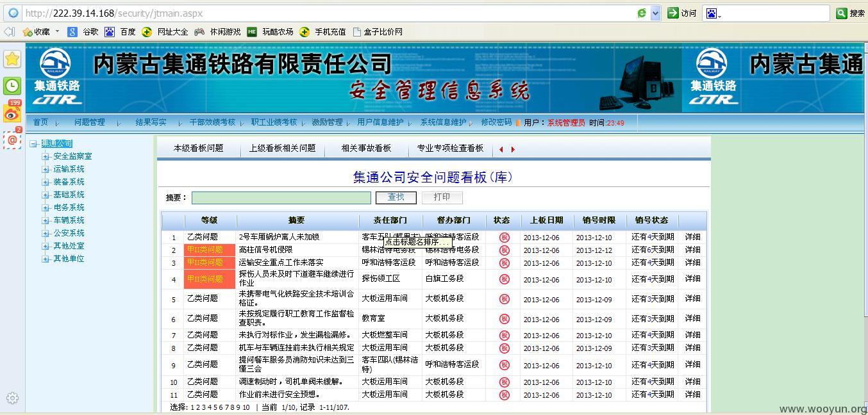Expand the 公安系统 tree node

(x=46, y=234)
